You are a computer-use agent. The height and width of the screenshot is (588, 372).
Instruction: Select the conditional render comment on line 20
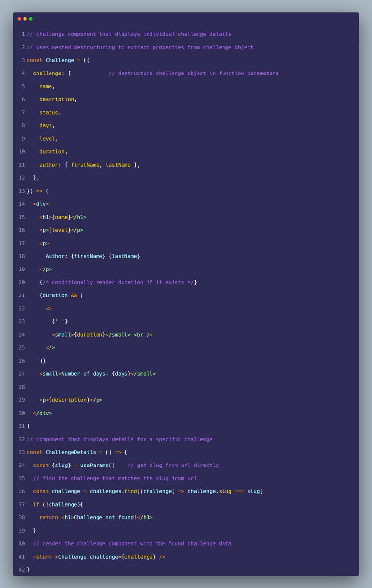click(x=118, y=282)
